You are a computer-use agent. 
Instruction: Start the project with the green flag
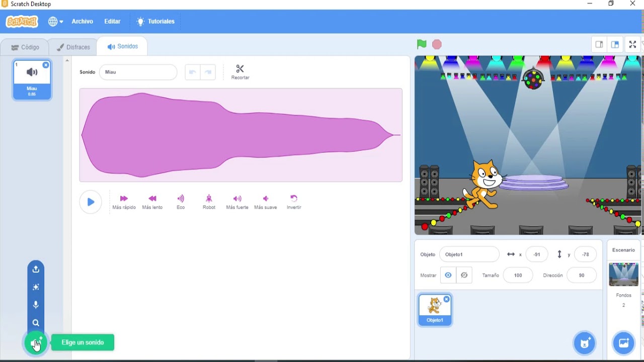click(x=422, y=44)
